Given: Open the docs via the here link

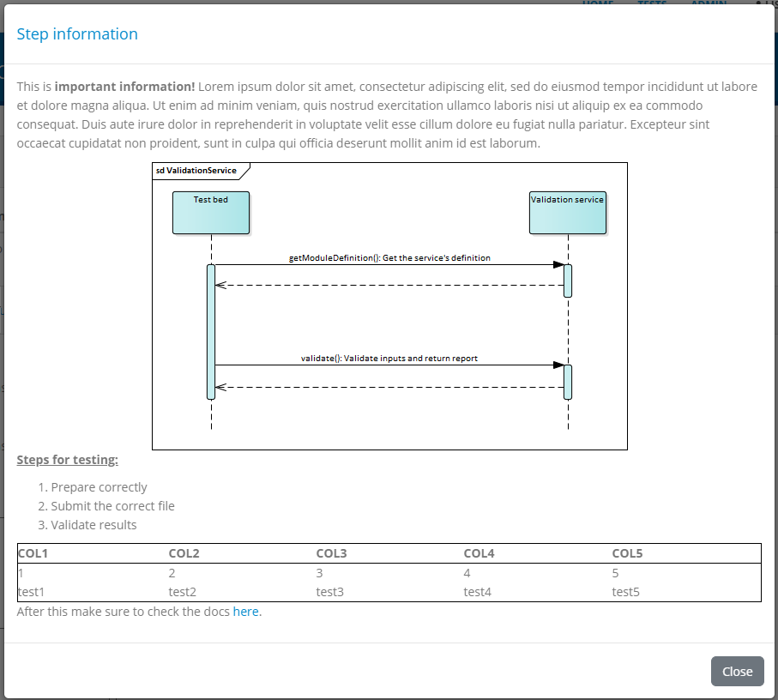Looking at the screenshot, I should 246,611.
